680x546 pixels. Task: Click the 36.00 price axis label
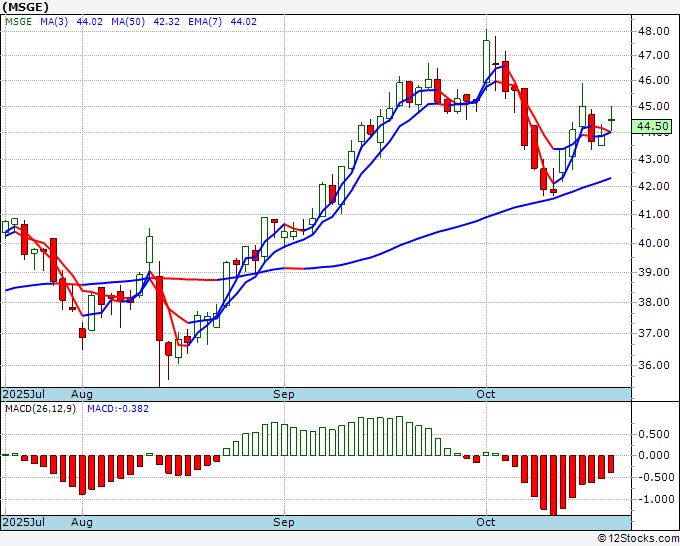pos(654,365)
